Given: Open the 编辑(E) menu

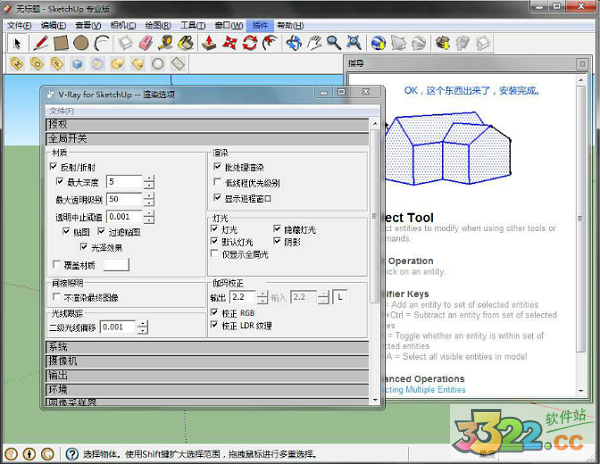Looking at the screenshot, I should click(x=54, y=26).
